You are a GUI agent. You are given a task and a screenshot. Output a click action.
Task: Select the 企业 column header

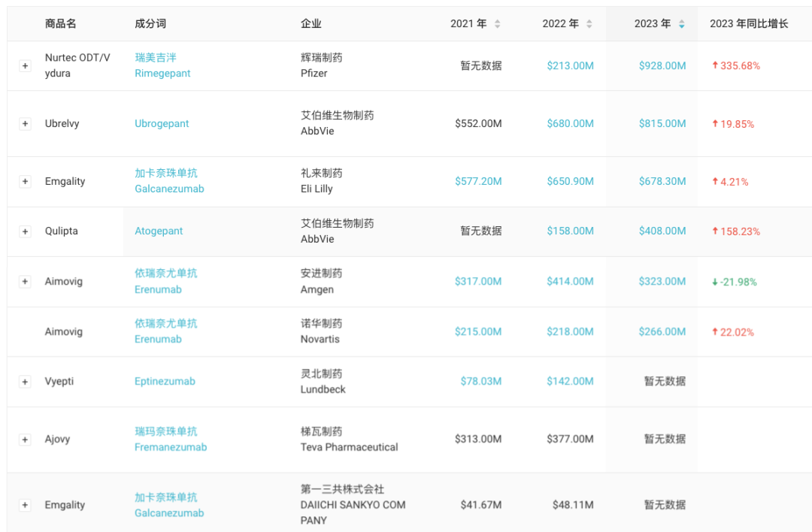pos(311,24)
